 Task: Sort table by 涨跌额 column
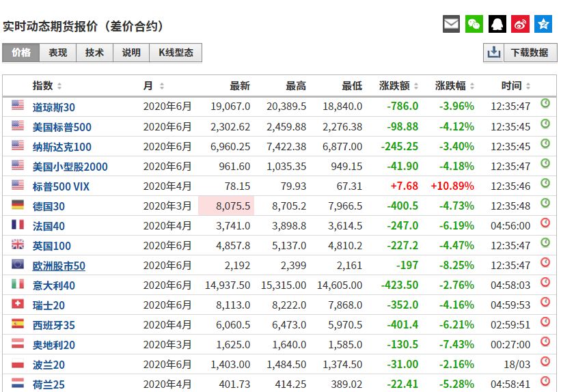[x=414, y=86]
